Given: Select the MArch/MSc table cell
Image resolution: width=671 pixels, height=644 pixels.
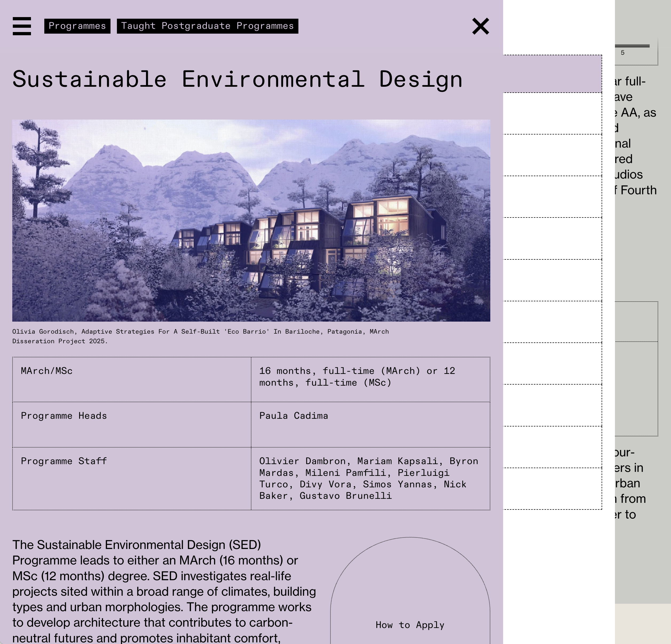Looking at the screenshot, I should [x=132, y=379].
